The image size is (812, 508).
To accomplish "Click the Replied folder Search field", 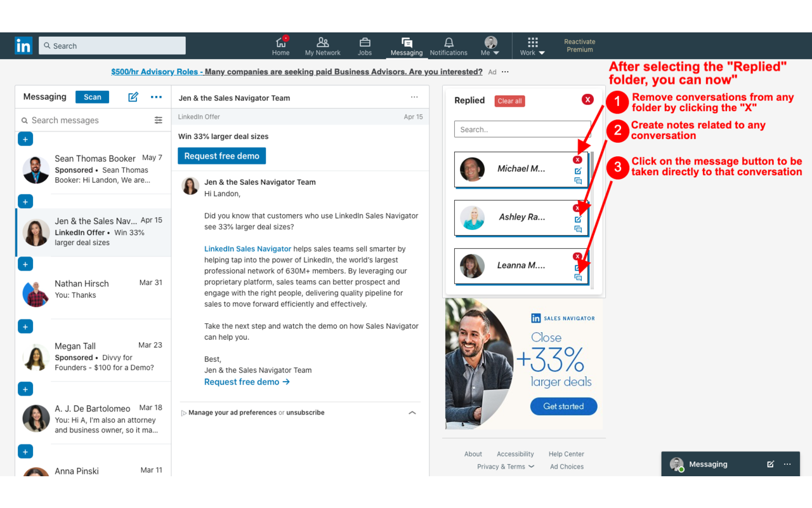I will (x=522, y=130).
